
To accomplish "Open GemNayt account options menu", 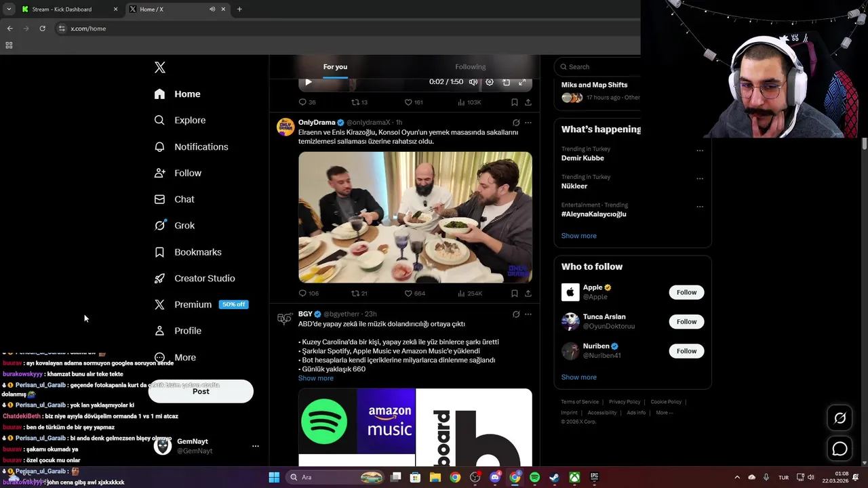I will click(x=256, y=446).
